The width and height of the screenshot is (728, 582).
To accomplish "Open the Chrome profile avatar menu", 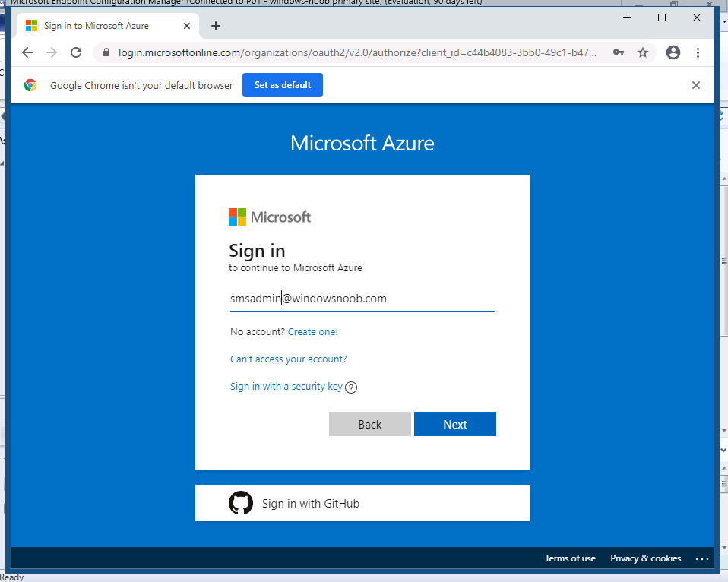I will click(673, 52).
